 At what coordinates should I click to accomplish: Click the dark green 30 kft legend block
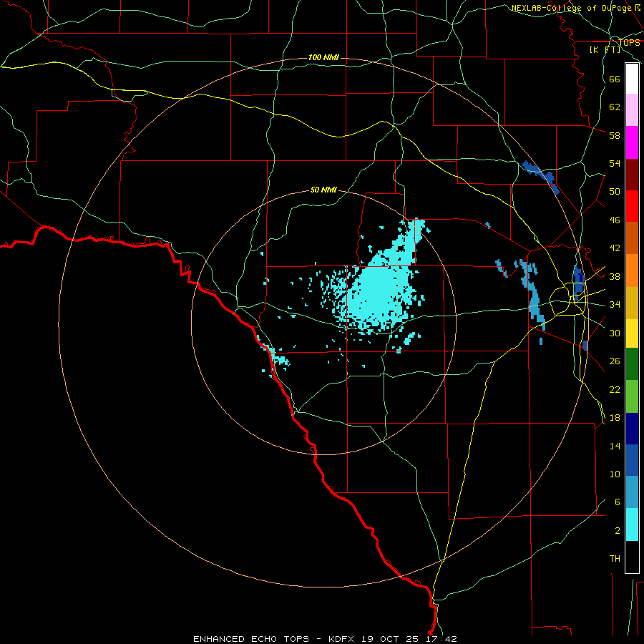[632, 364]
